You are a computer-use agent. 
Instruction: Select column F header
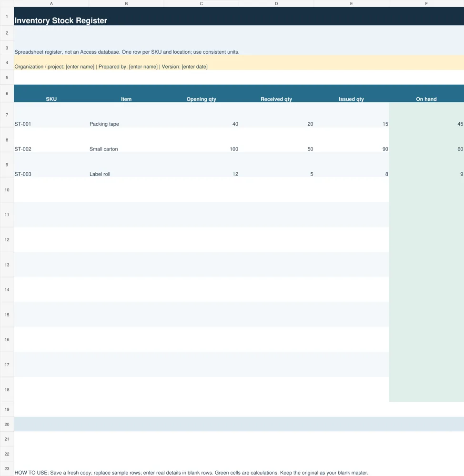click(426, 4)
